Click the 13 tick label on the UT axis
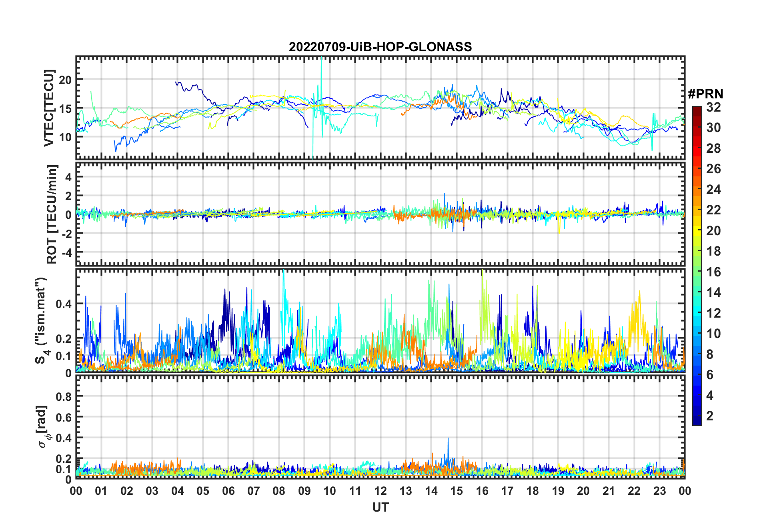761x532 pixels. 406,491
